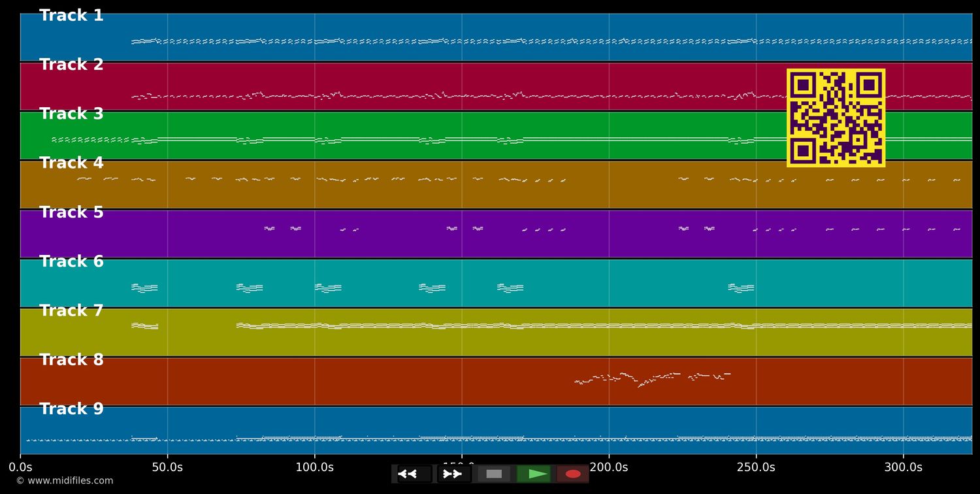This screenshot has height=494, width=980.
Task: Open the www.midifiles.com link
Action: 64,481
